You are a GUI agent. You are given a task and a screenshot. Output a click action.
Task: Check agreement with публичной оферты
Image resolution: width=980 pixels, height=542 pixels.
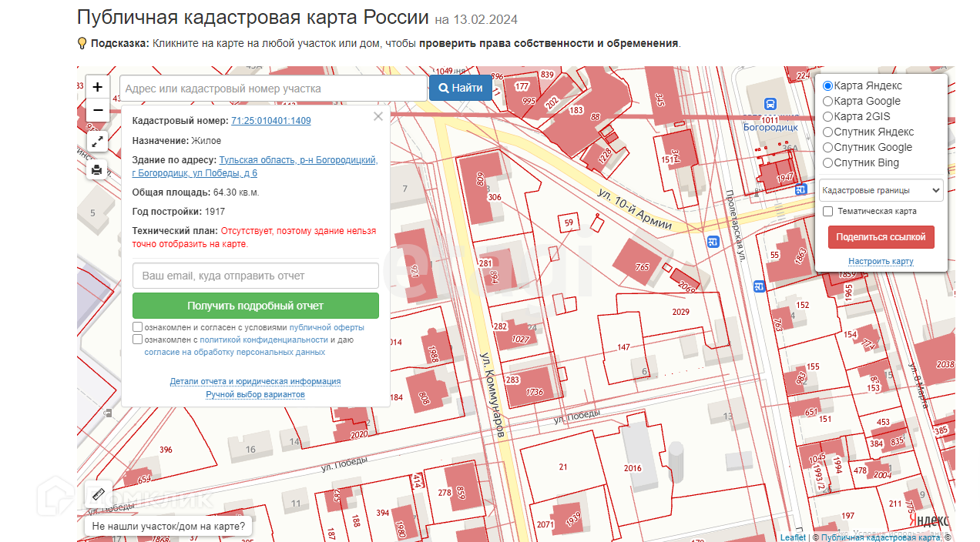click(x=137, y=327)
